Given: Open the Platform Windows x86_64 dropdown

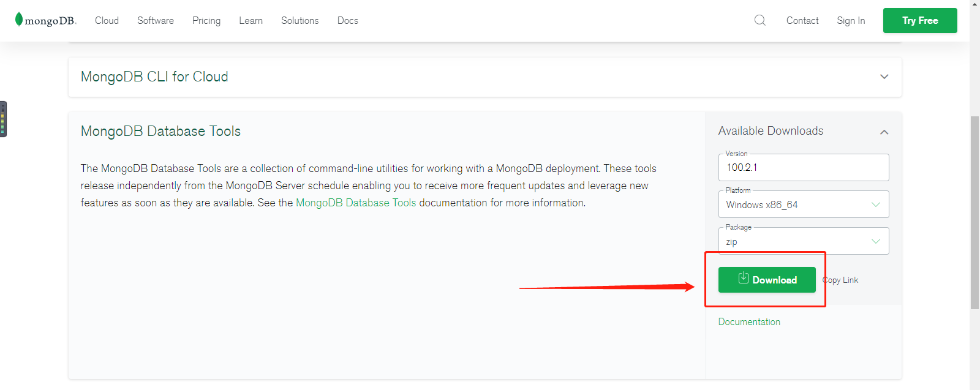Looking at the screenshot, I should point(804,204).
